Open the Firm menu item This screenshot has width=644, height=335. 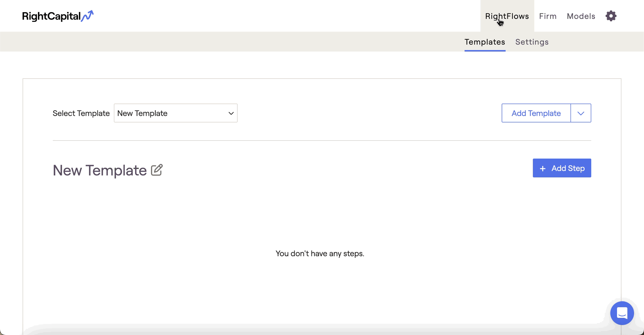click(548, 16)
